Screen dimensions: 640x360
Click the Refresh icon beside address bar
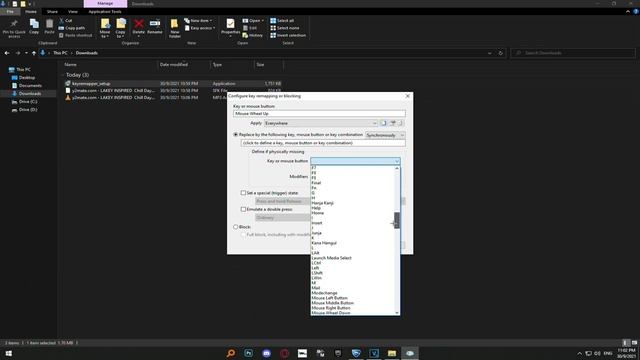tap(500, 53)
